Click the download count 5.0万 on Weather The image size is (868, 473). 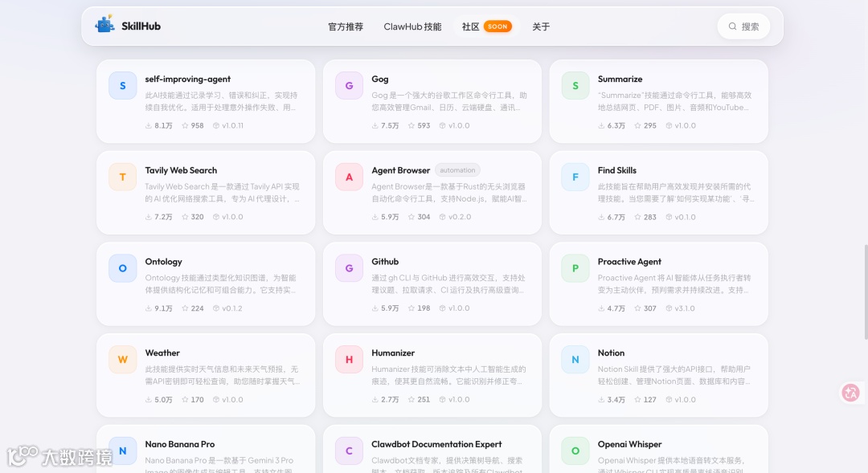coord(163,399)
